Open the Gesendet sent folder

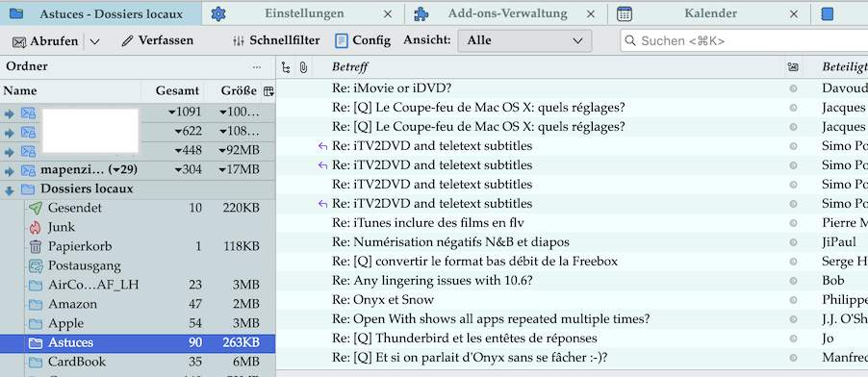point(138,208)
